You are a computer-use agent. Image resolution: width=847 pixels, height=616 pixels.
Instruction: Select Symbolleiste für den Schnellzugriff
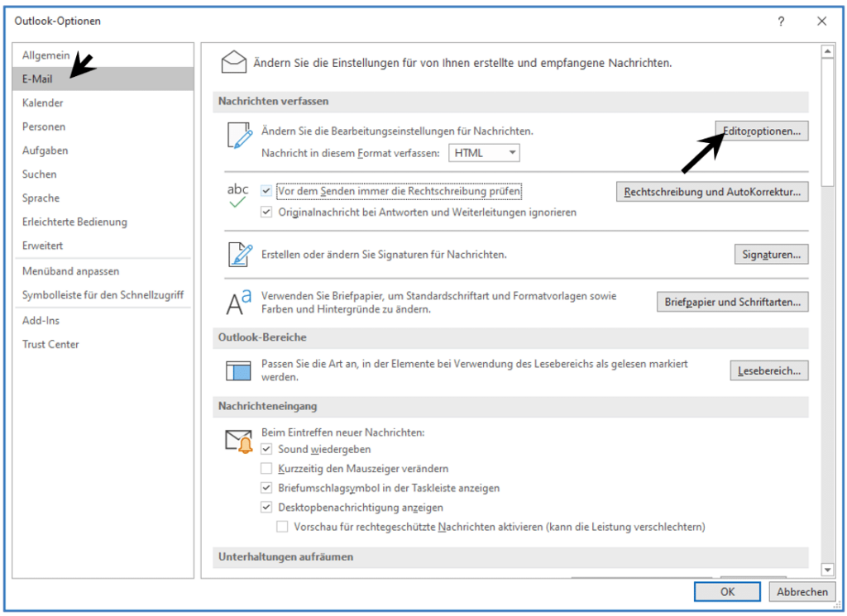(103, 295)
